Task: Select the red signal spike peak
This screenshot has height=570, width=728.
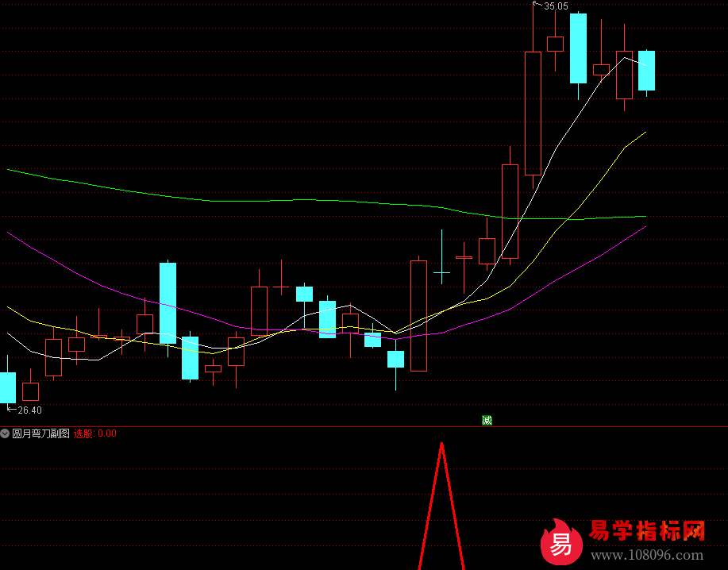Action: click(441, 446)
